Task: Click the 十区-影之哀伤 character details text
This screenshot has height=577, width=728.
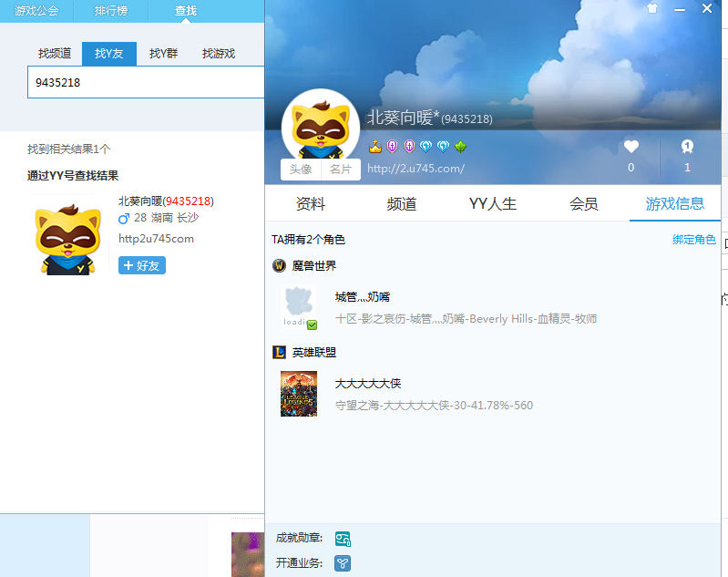Action: pos(467,319)
